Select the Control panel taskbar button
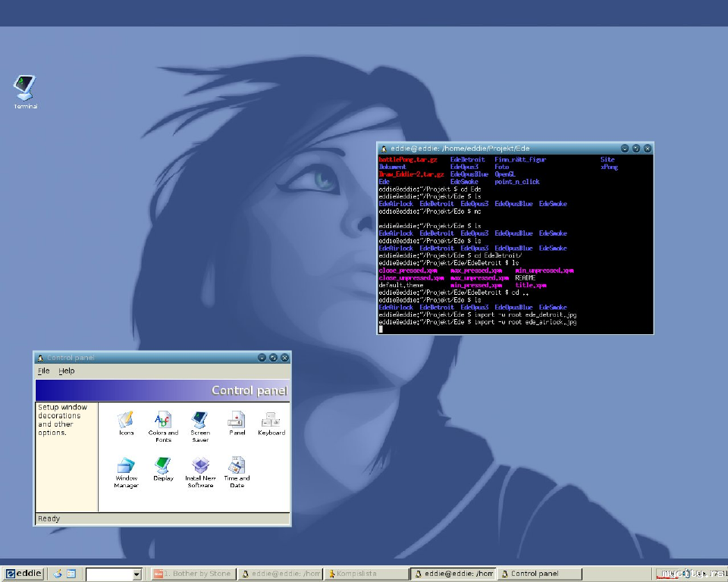The image size is (728, 582). click(540, 574)
